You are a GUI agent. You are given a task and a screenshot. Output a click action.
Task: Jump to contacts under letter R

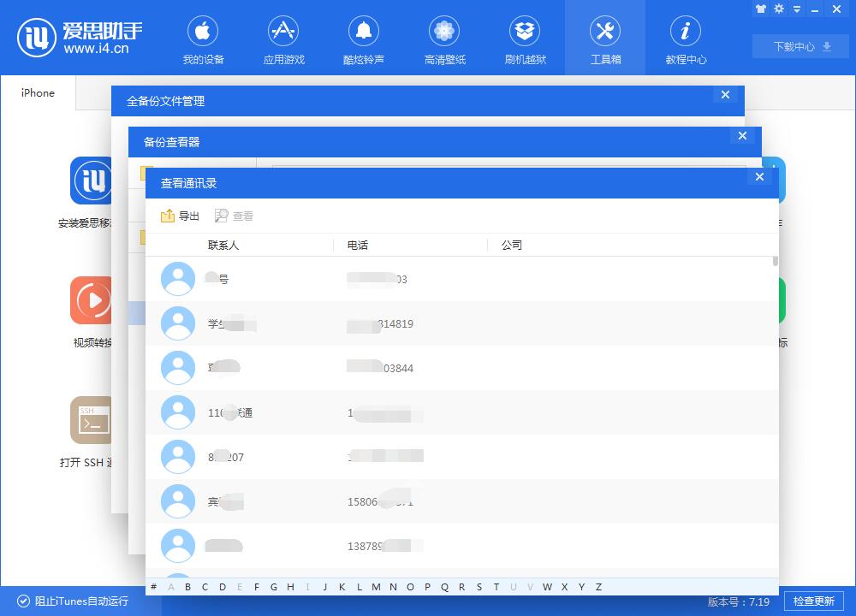[x=462, y=587]
